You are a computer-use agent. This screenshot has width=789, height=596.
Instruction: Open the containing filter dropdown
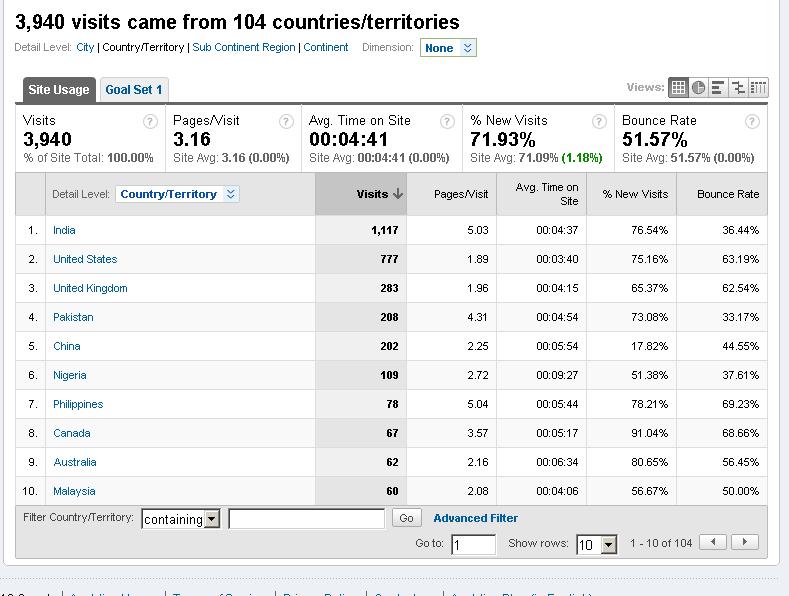(x=181, y=519)
